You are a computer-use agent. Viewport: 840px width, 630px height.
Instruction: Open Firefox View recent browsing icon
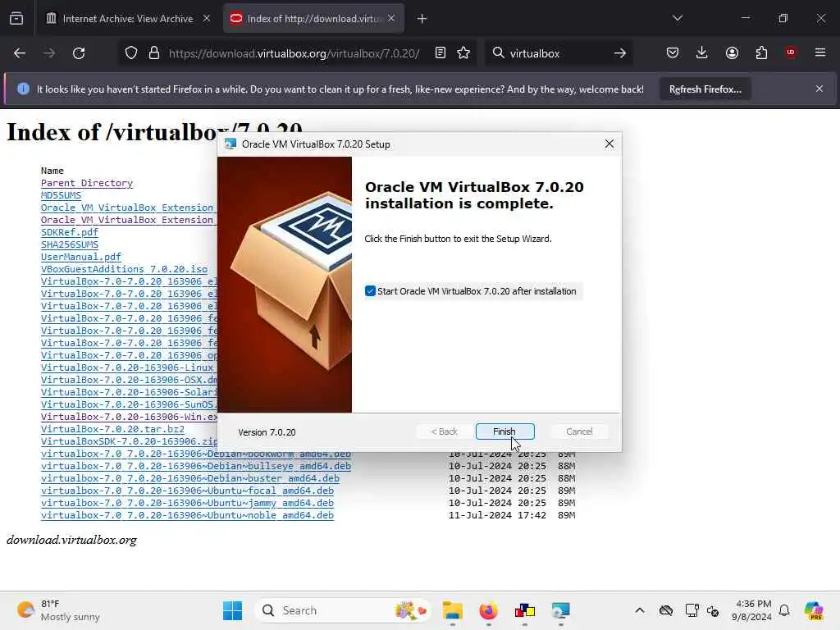coord(16,18)
